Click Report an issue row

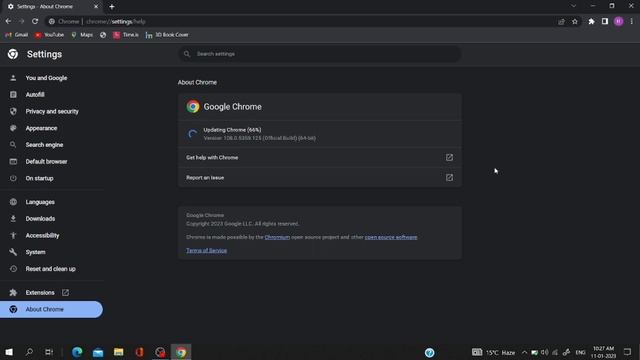pyautogui.click(x=320, y=178)
